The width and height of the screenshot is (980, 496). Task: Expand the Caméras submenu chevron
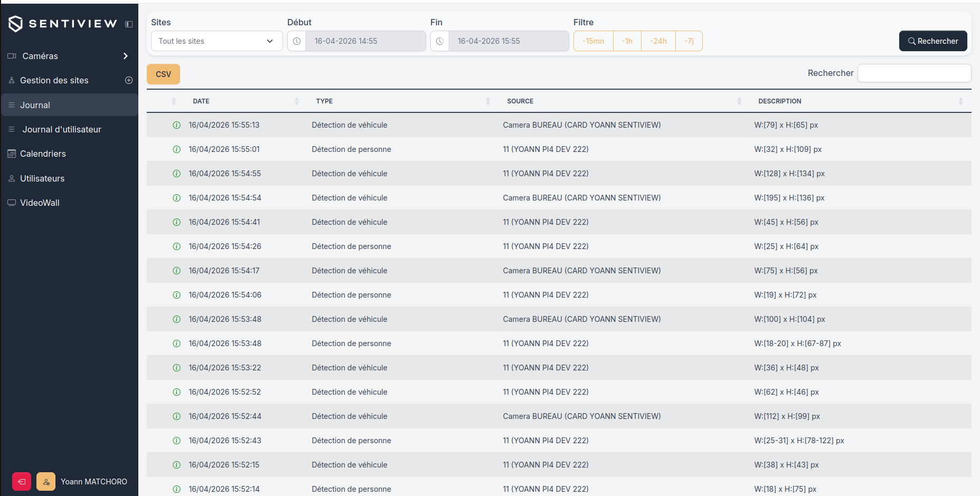tap(126, 56)
